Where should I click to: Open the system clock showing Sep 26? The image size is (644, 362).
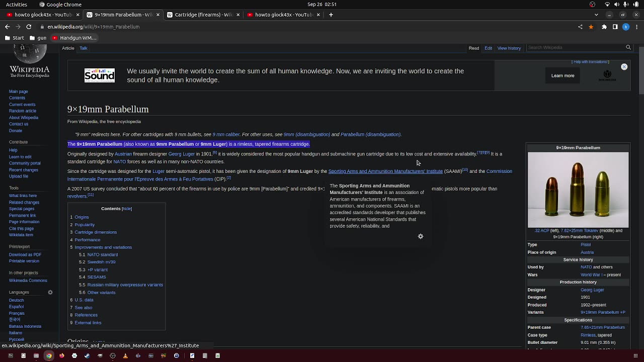(x=322, y=5)
